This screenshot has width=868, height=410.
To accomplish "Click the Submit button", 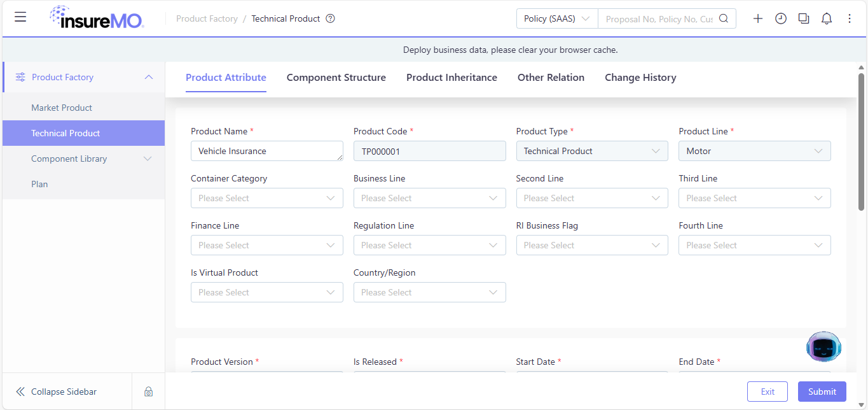I will [822, 392].
